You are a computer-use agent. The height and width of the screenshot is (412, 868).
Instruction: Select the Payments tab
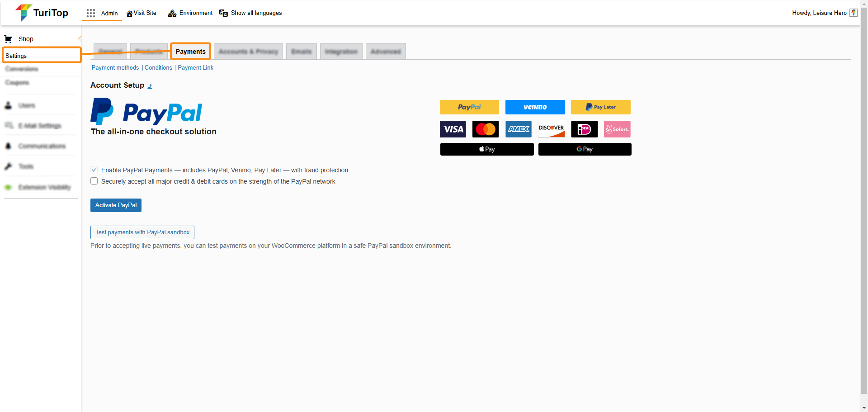click(x=190, y=52)
